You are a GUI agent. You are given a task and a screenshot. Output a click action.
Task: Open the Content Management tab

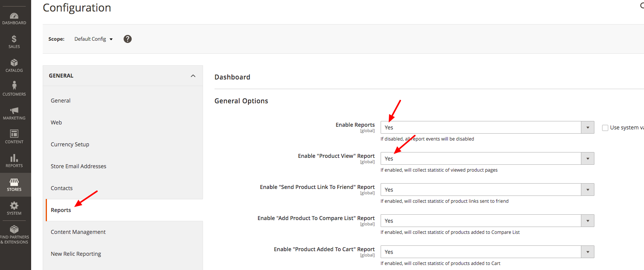pyautogui.click(x=78, y=232)
